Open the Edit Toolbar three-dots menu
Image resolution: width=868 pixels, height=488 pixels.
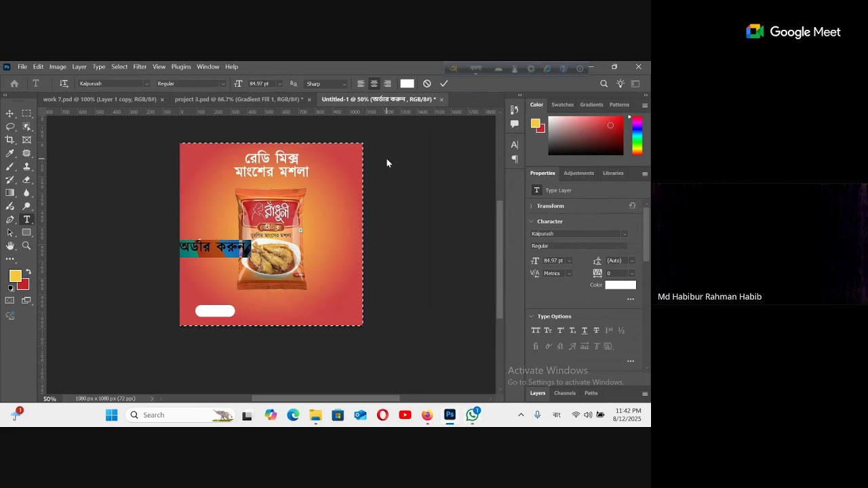point(10,259)
